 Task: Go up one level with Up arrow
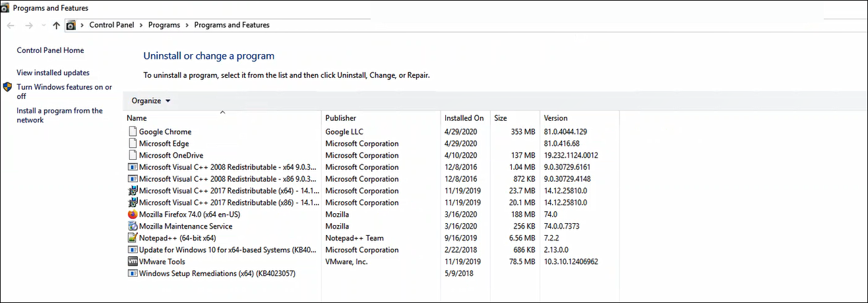pos(56,25)
